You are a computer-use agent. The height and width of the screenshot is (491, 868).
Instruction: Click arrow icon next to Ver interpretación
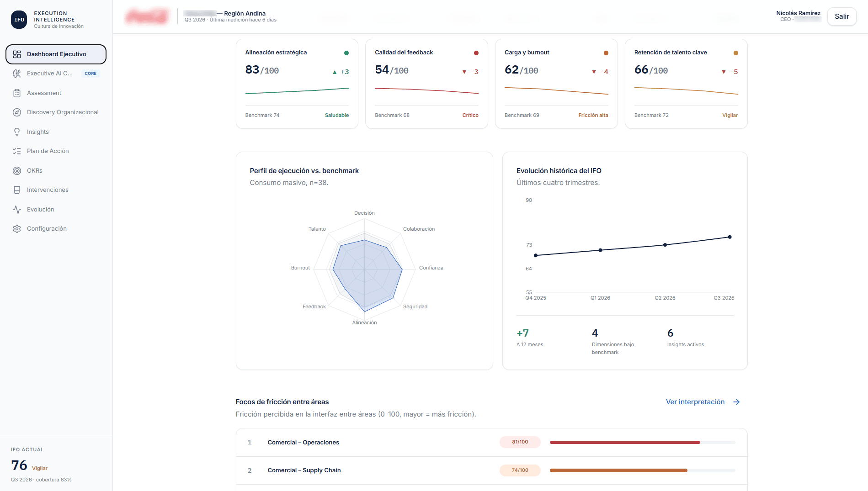(x=736, y=402)
